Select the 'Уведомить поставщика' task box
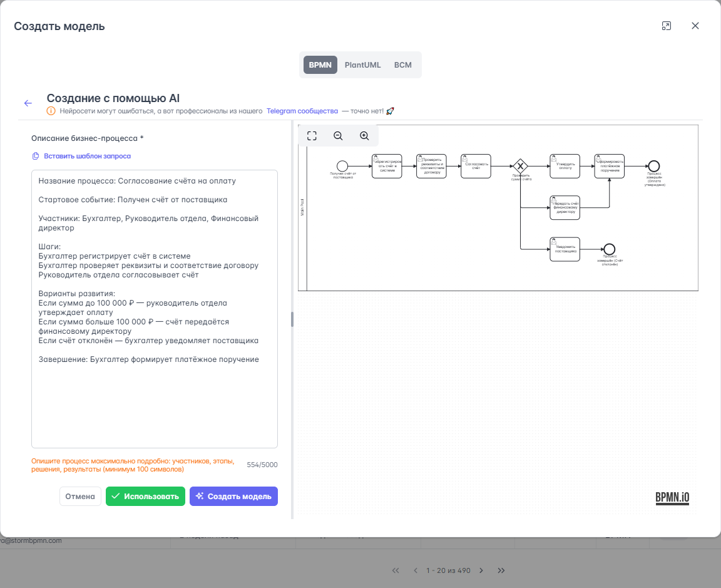 tap(565, 249)
